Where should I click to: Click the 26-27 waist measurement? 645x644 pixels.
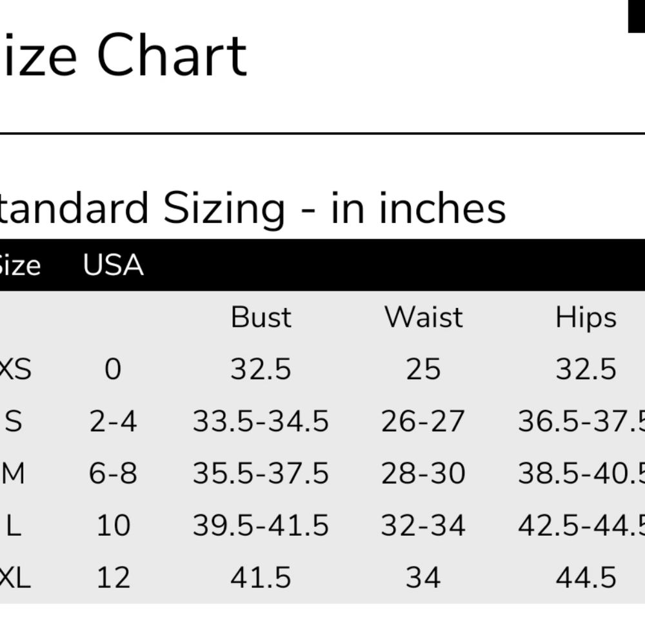423,422
